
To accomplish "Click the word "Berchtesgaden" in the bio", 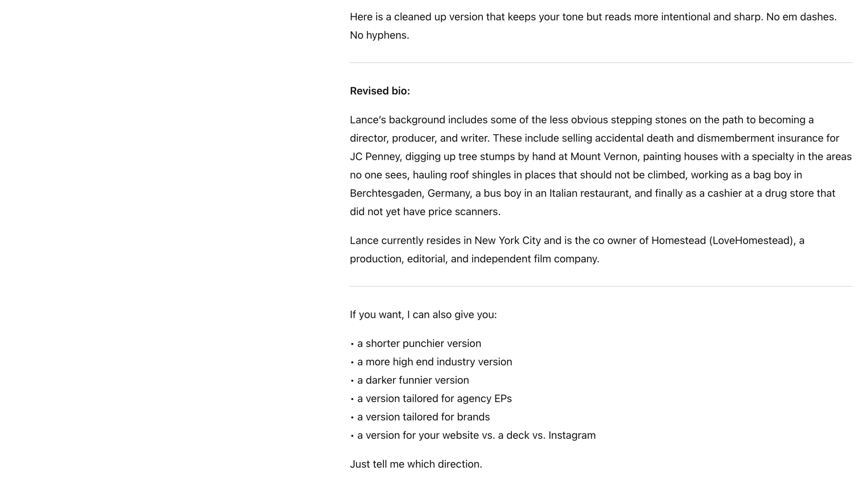I will (386, 193).
